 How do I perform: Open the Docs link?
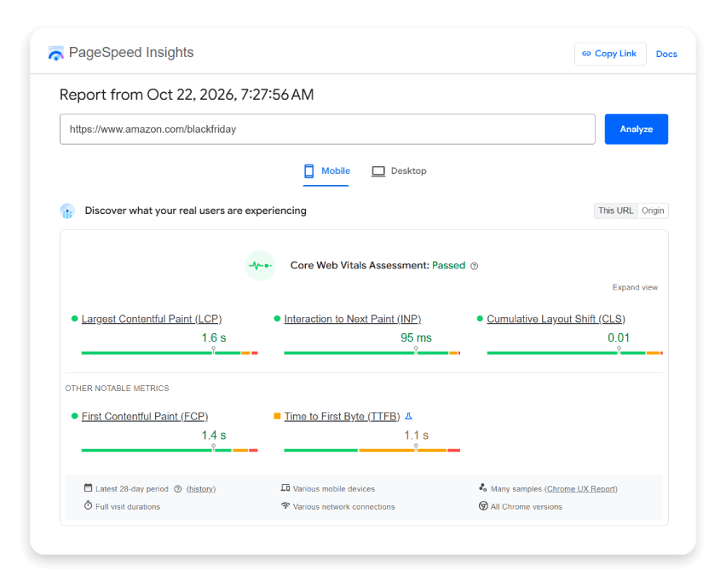tap(666, 55)
